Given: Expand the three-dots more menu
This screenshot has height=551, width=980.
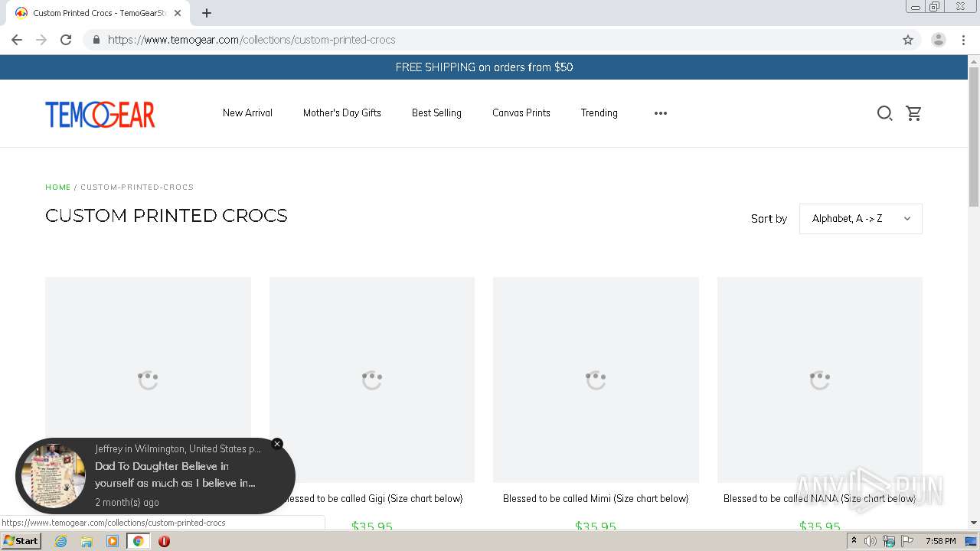Looking at the screenshot, I should [661, 113].
